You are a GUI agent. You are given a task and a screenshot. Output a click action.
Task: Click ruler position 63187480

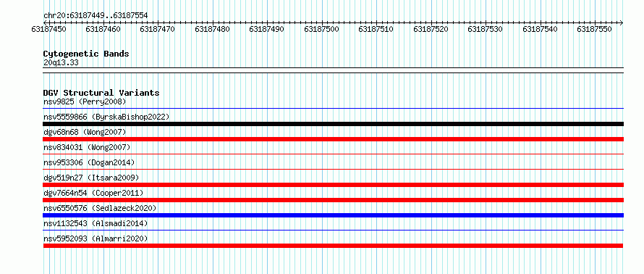[x=212, y=29]
